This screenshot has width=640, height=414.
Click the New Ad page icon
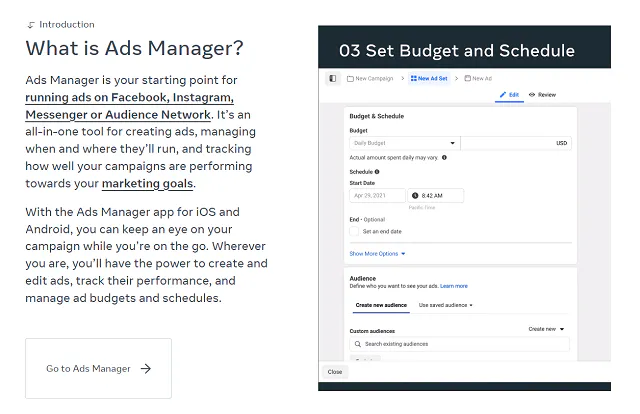coord(467,78)
